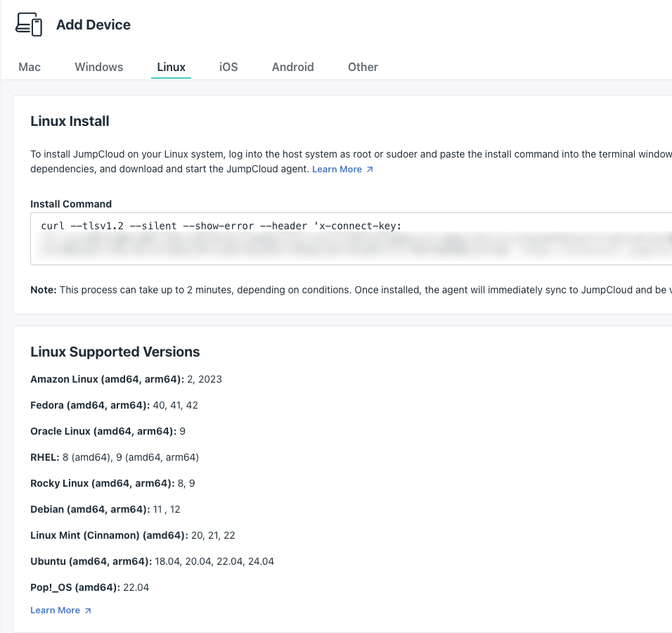Click the Add Device laptop-and-phone icon

29,25
